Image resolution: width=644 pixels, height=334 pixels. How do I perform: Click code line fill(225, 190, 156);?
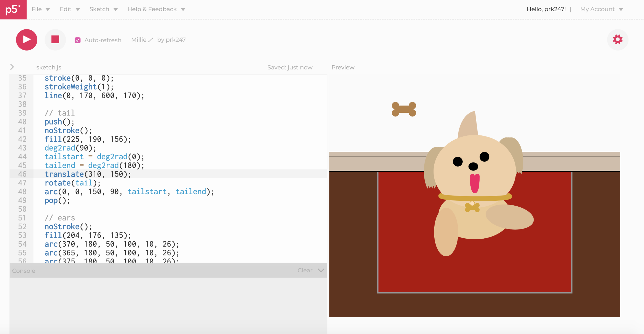pos(88,139)
